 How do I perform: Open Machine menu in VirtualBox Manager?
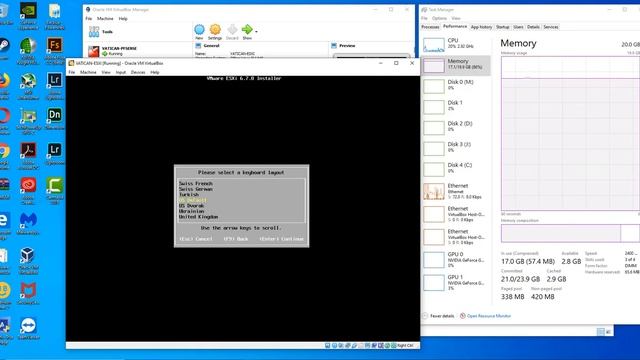point(105,19)
